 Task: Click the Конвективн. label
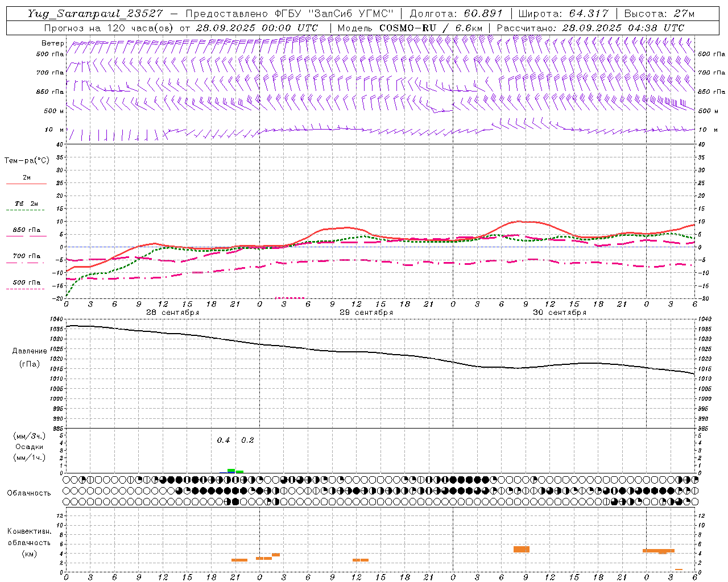pos(30,531)
